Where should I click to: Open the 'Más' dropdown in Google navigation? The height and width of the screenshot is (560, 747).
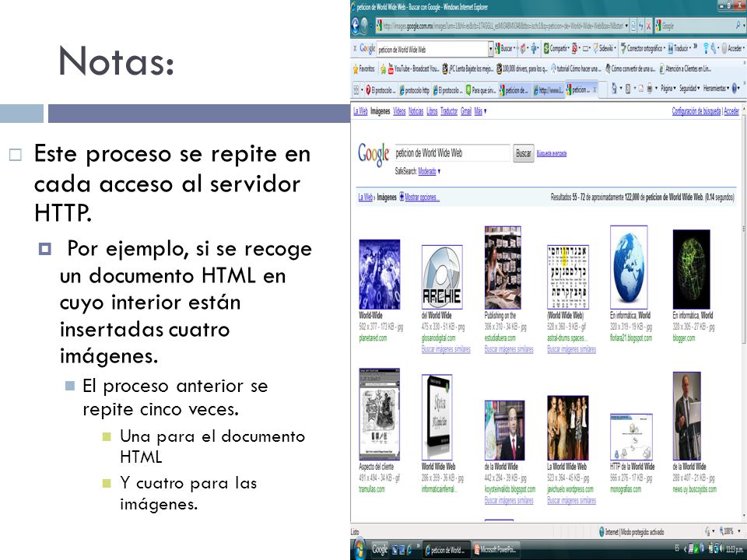click(480, 111)
